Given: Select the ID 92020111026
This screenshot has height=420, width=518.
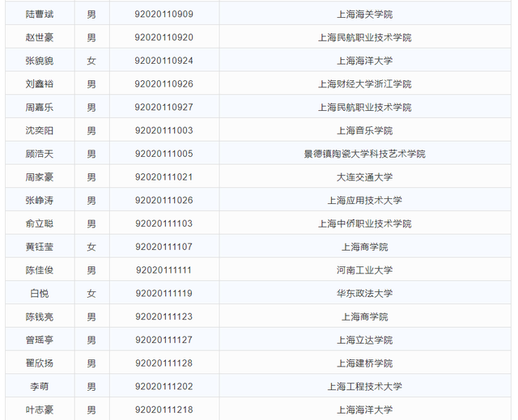Looking at the screenshot, I should click(x=163, y=201).
